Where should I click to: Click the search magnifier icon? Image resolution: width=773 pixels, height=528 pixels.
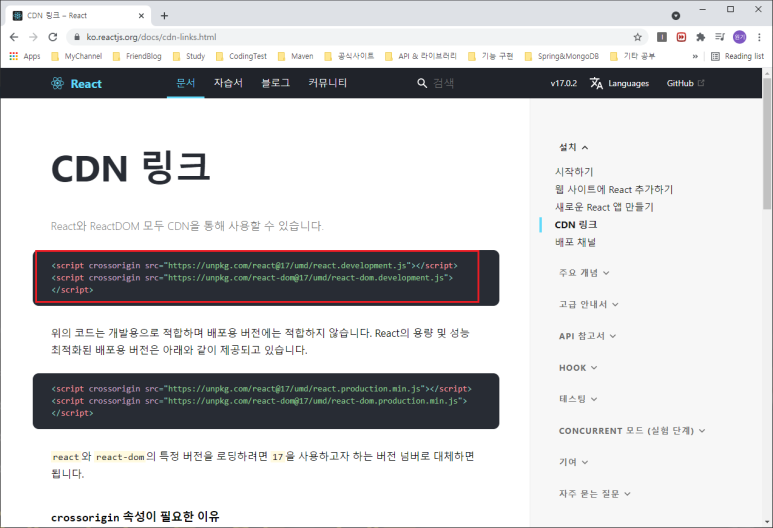(x=422, y=83)
